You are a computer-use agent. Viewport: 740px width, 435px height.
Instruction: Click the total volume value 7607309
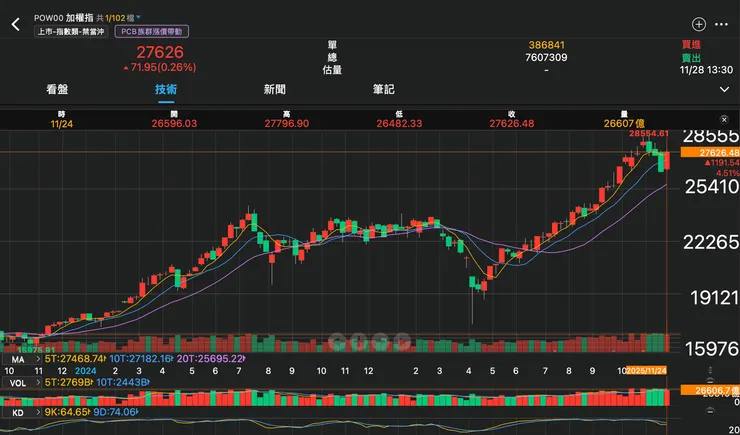(x=547, y=58)
